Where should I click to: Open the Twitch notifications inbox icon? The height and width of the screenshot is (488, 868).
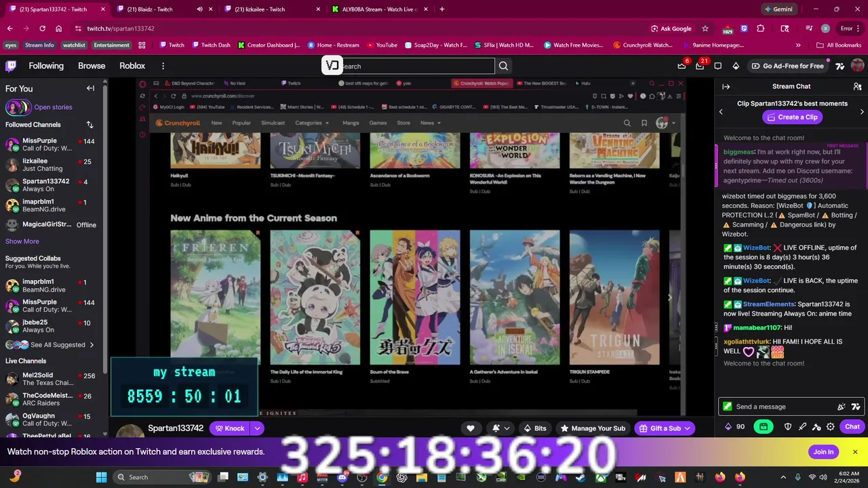[x=700, y=66]
